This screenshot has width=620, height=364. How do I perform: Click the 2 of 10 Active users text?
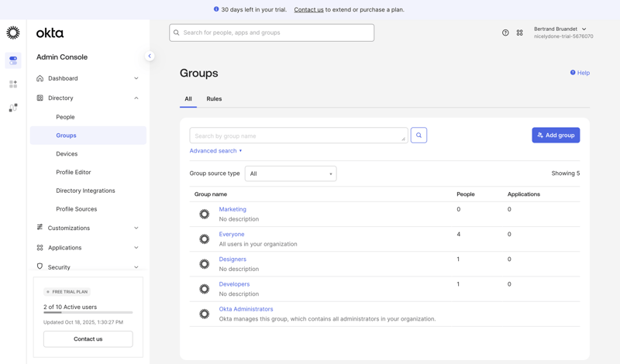point(70,307)
